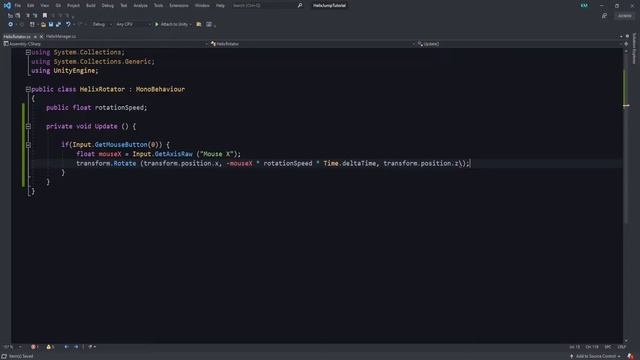640x360 pixels.
Task: Collapse the HelixRotator class block
Action: pyautogui.click(x=28, y=89)
